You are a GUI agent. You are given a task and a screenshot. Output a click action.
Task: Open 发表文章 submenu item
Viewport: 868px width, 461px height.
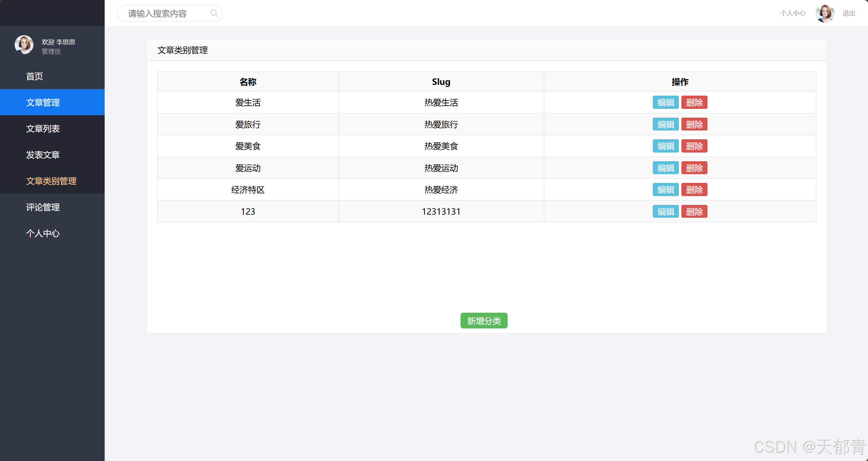pos(43,155)
